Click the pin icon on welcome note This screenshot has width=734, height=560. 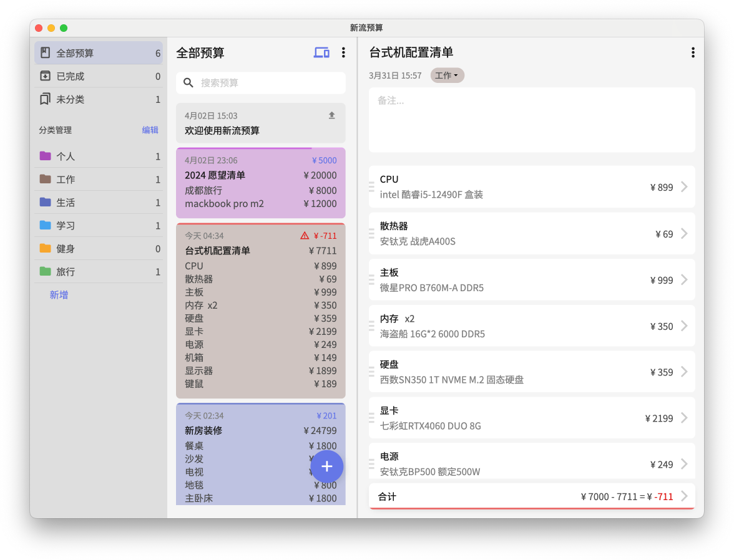pos(332,115)
